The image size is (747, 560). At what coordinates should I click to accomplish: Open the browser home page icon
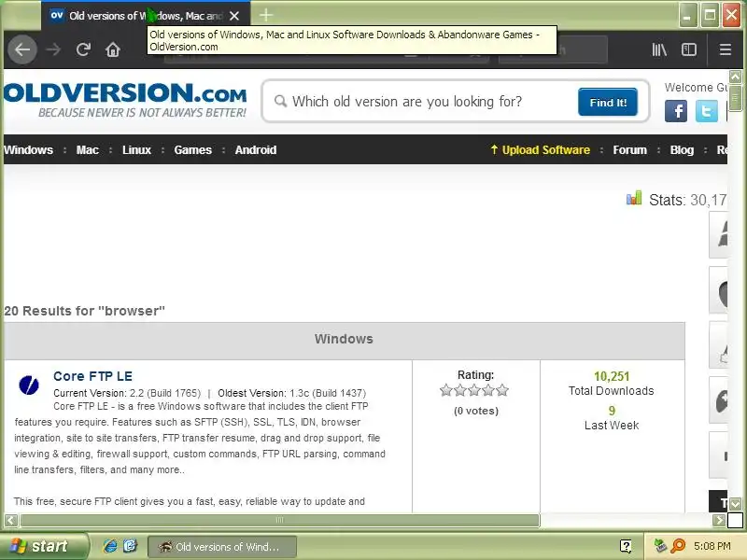coord(113,49)
